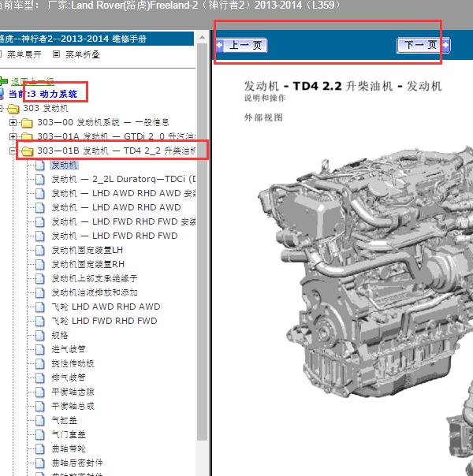The height and width of the screenshot is (476, 473).
Task: Click document icon beside 进气歧管
Action: point(39,350)
